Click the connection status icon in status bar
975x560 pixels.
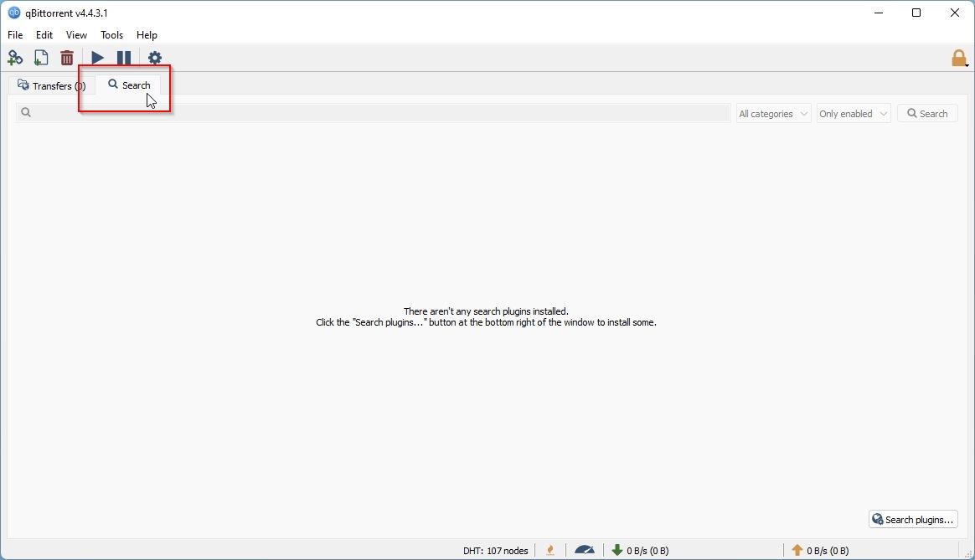(549, 550)
